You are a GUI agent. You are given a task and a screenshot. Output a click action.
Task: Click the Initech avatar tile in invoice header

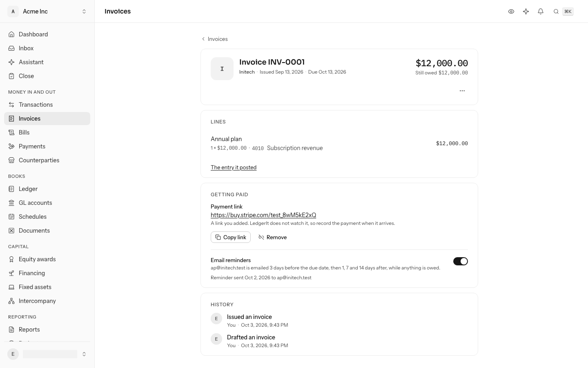click(x=222, y=69)
